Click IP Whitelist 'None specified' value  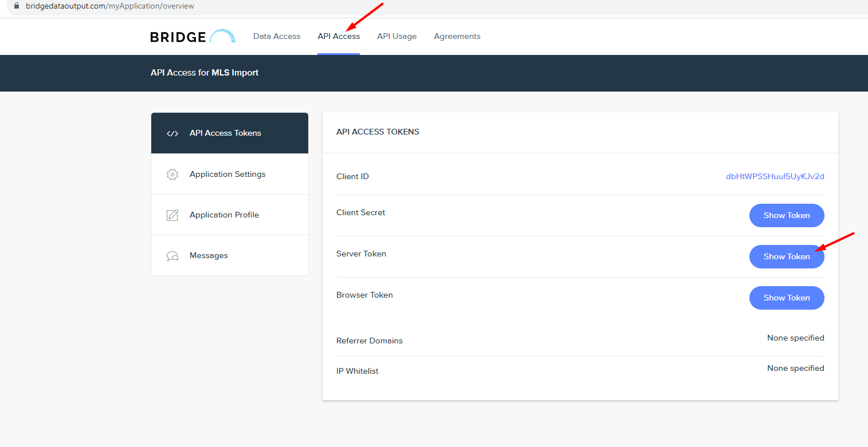[x=796, y=368]
